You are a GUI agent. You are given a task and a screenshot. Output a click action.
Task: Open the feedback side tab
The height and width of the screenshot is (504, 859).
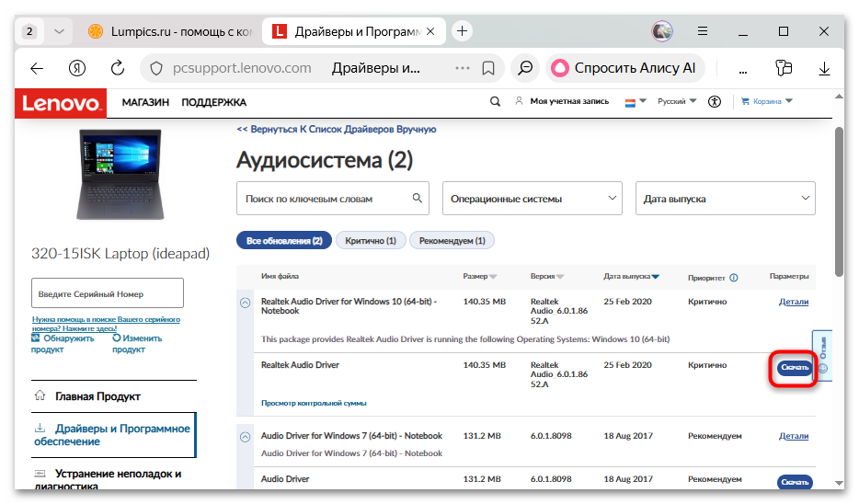point(822,356)
